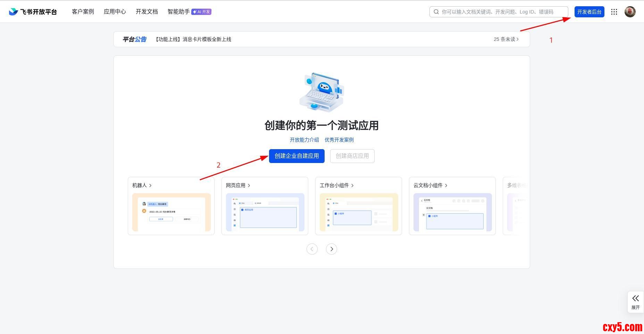Select the 云文档小组件 preview thumbnail
Viewport: 644px width, 334px height.
pos(452,212)
